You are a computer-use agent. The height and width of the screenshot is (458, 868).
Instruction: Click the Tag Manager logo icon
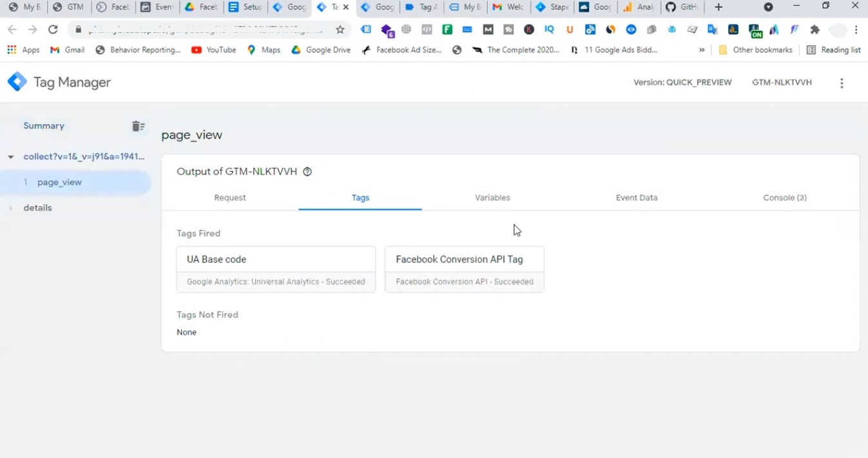tap(17, 82)
